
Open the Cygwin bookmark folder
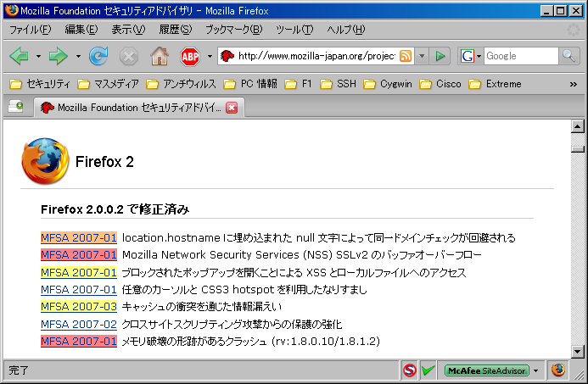coord(388,84)
